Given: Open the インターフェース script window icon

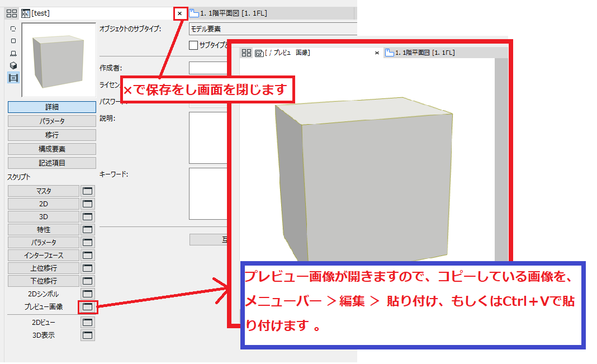Looking at the screenshot, I should tap(88, 255).
